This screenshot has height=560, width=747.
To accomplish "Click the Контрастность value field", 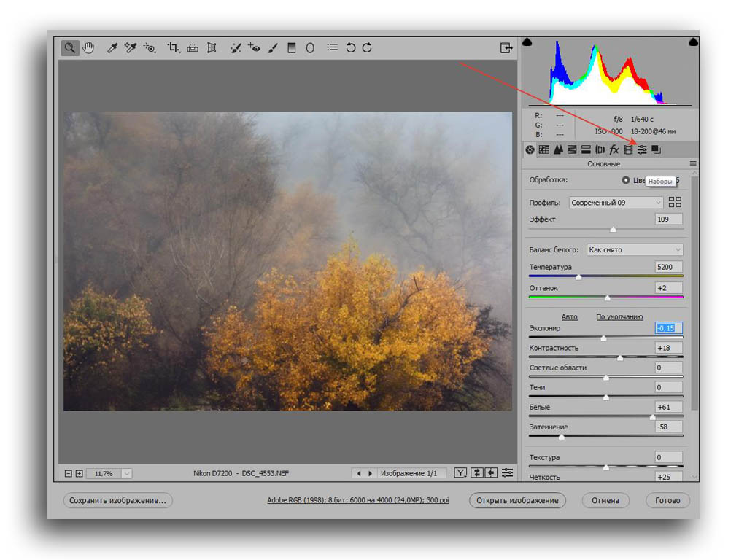I will pos(668,349).
